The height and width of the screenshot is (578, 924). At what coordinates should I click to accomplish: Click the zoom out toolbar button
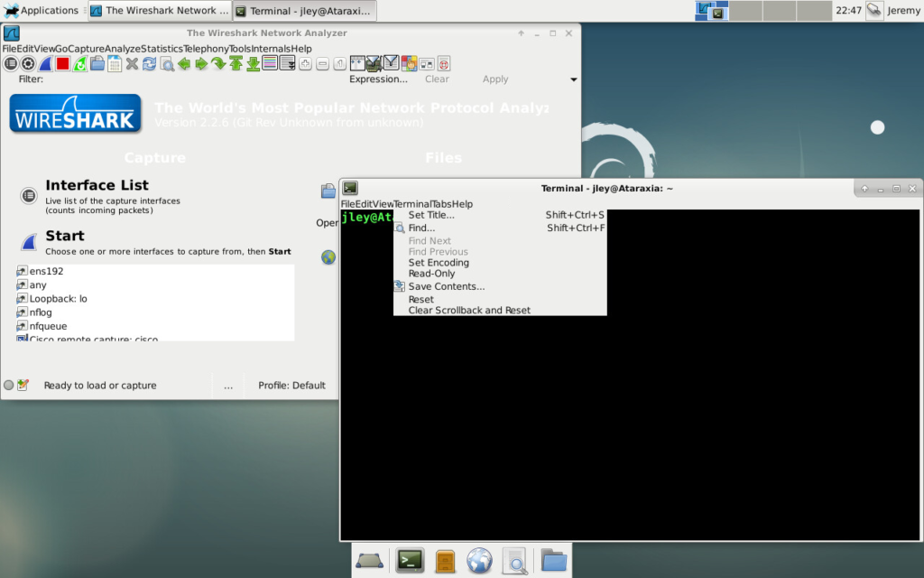click(322, 64)
